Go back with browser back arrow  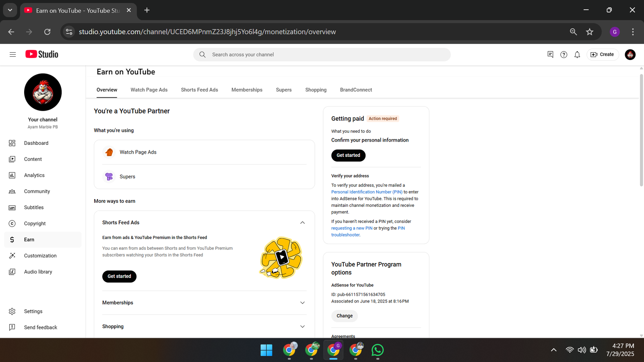pyautogui.click(x=11, y=32)
